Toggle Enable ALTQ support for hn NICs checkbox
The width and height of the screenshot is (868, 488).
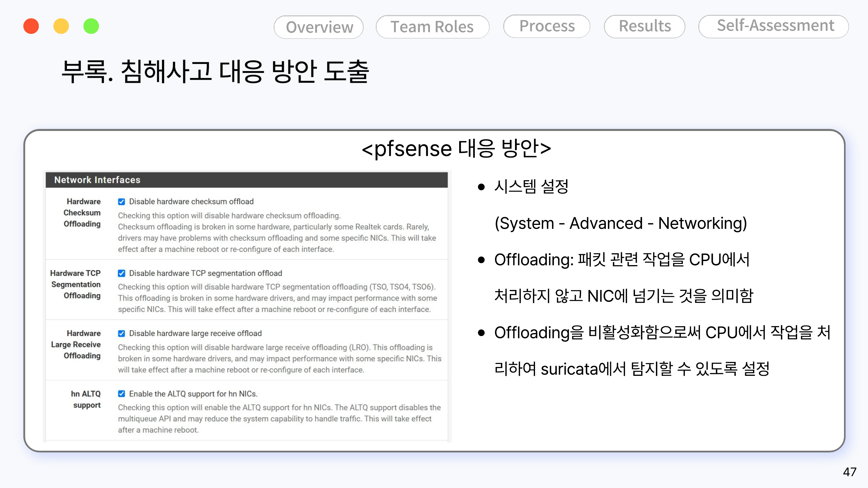tap(121, 393)
